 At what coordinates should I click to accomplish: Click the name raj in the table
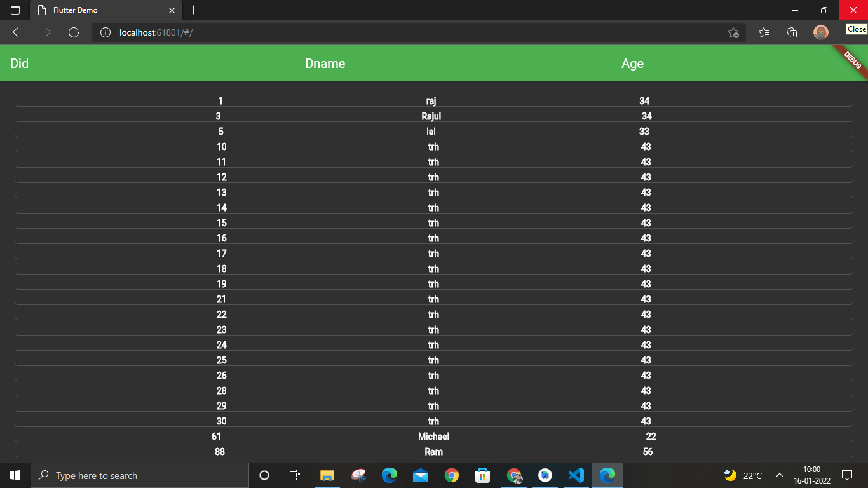coord(431,101)
